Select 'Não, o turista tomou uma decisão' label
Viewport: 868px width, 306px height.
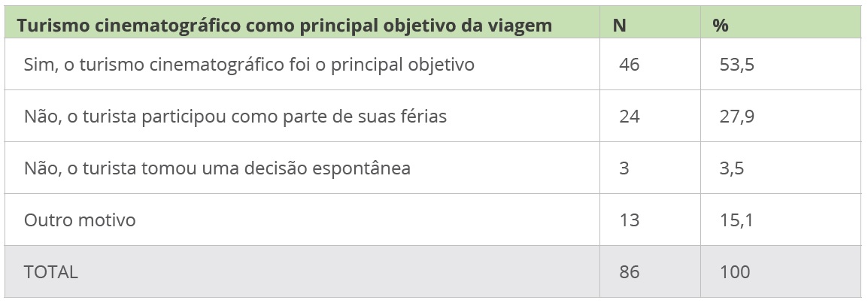point(217,168)
